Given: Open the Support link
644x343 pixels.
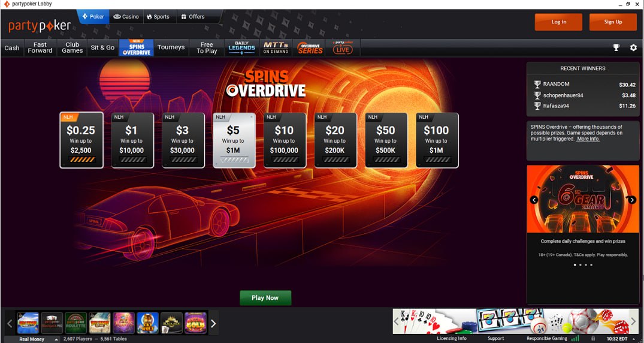Looking at the screenshot, I should [x=496, y=338].
